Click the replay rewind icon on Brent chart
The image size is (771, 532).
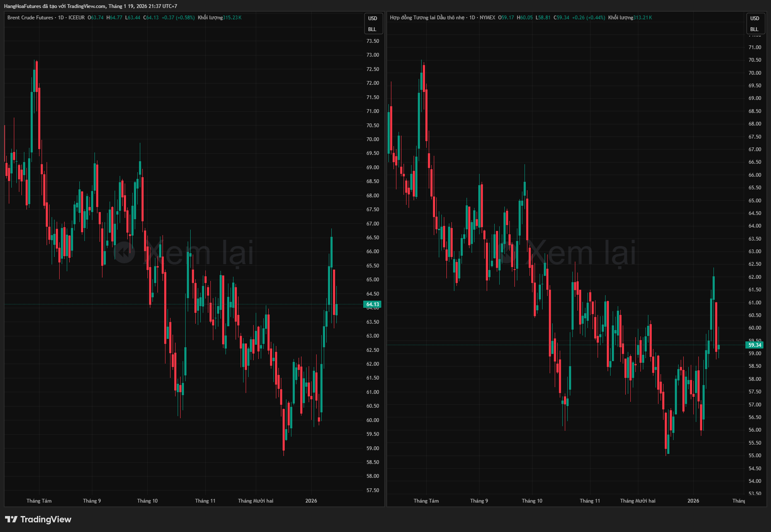(x=124, y=253)
